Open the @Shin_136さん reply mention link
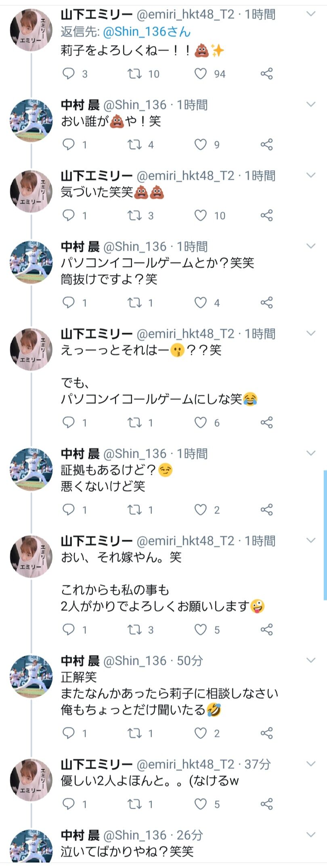The image size is (327, 868). click(147, 32)
